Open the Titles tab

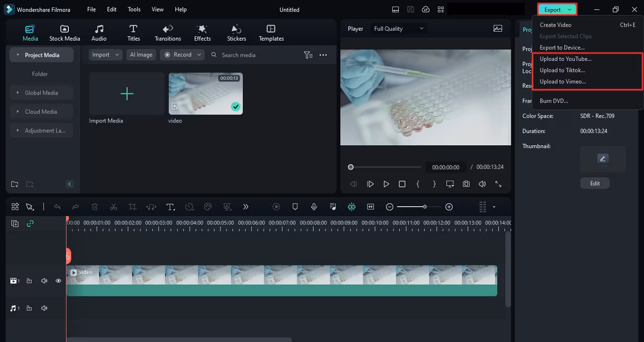[133, 33]
